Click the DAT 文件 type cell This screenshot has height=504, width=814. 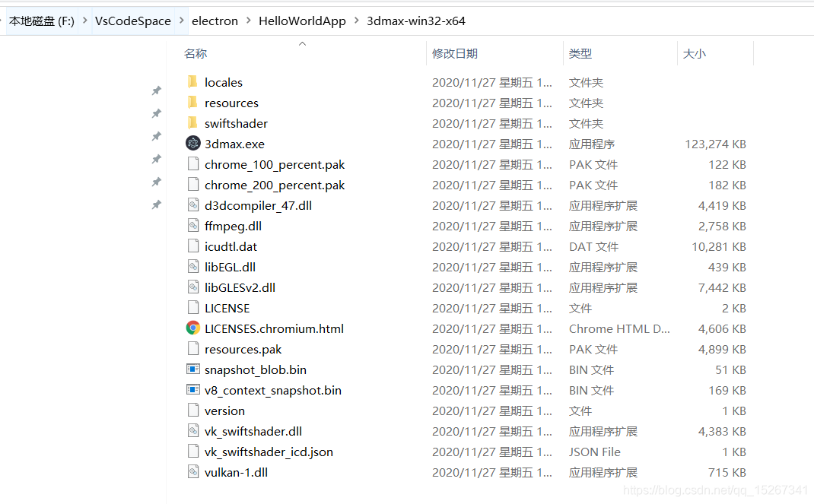pos(593,247)
